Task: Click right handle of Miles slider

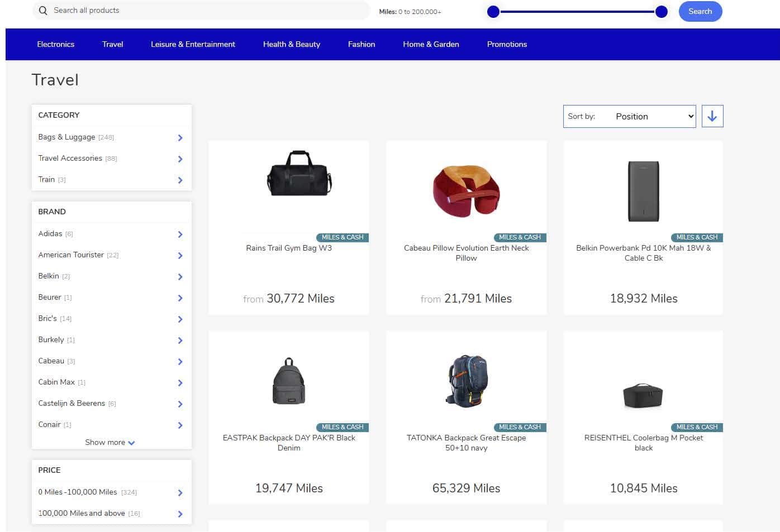Action: [662, 12]
